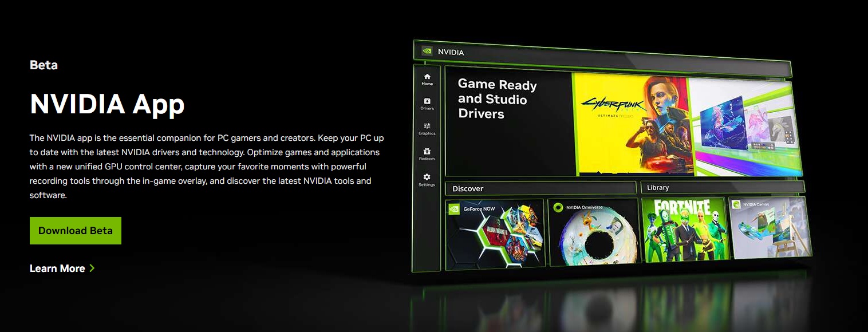Select the Library section header
The image size is (868, 332).
(x=723, y=187)
